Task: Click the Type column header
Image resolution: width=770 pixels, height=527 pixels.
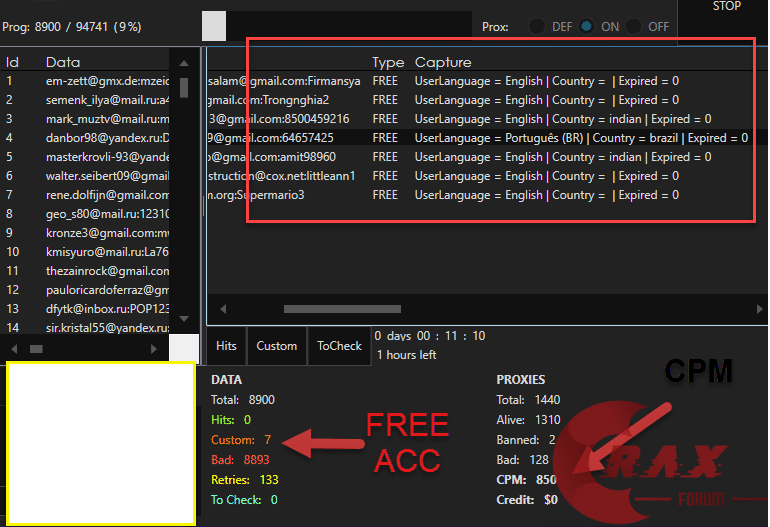Action: pyautogui.click(x=388, y=62)
